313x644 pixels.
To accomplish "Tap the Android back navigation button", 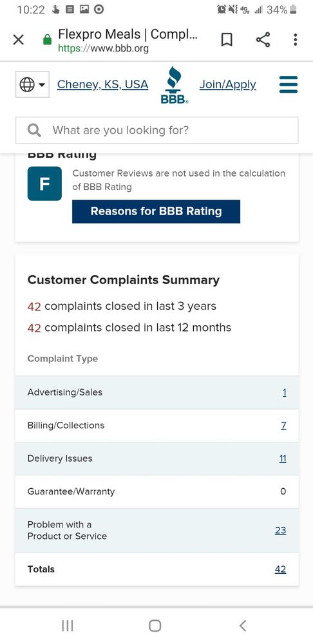I will [243, 625].
